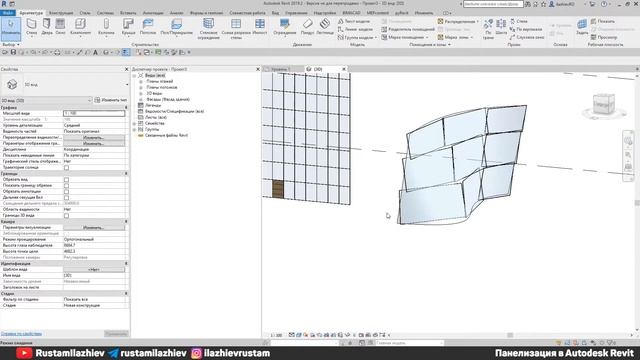This screenshot has height=360, width=640.
Task: Open the Файл menu tab
Action: pos(8,13)
